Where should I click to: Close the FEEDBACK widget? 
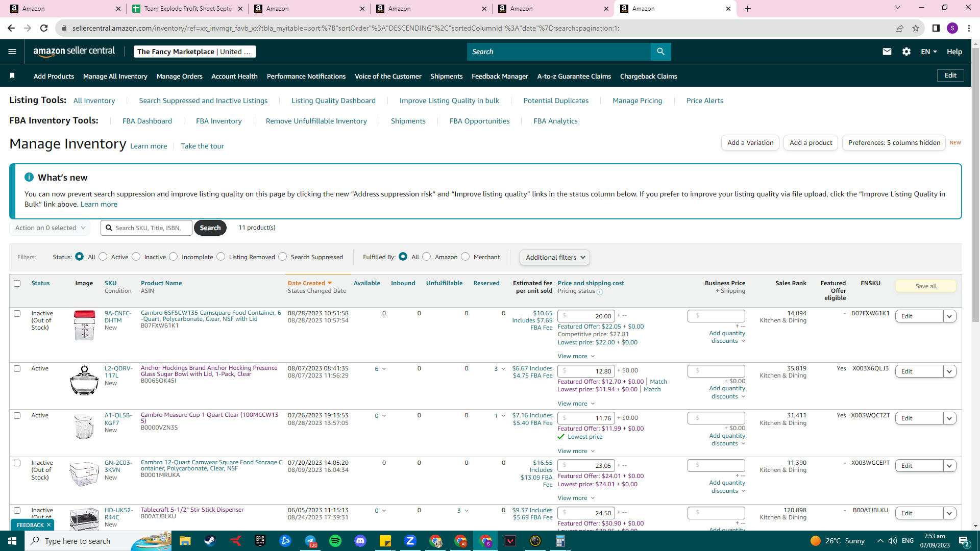click(x=48, y=524)
